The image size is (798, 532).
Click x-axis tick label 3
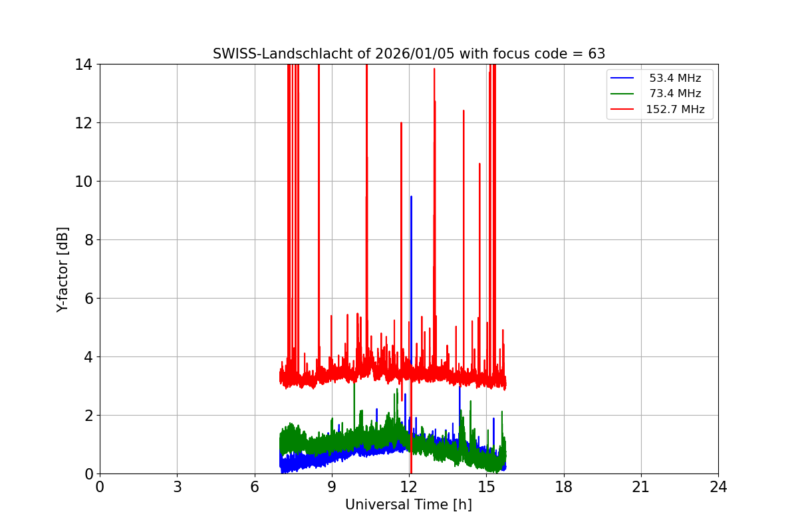[x=177, y=487]
